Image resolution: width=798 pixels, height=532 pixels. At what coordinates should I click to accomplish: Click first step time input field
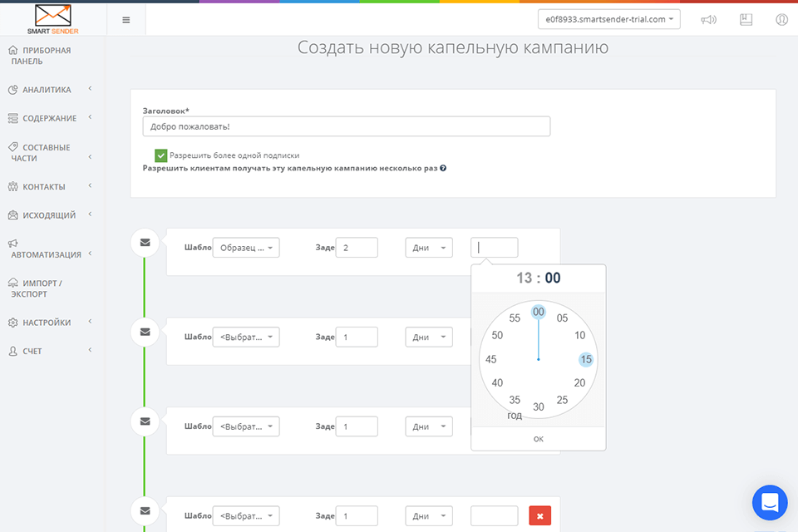pos(494,248)
